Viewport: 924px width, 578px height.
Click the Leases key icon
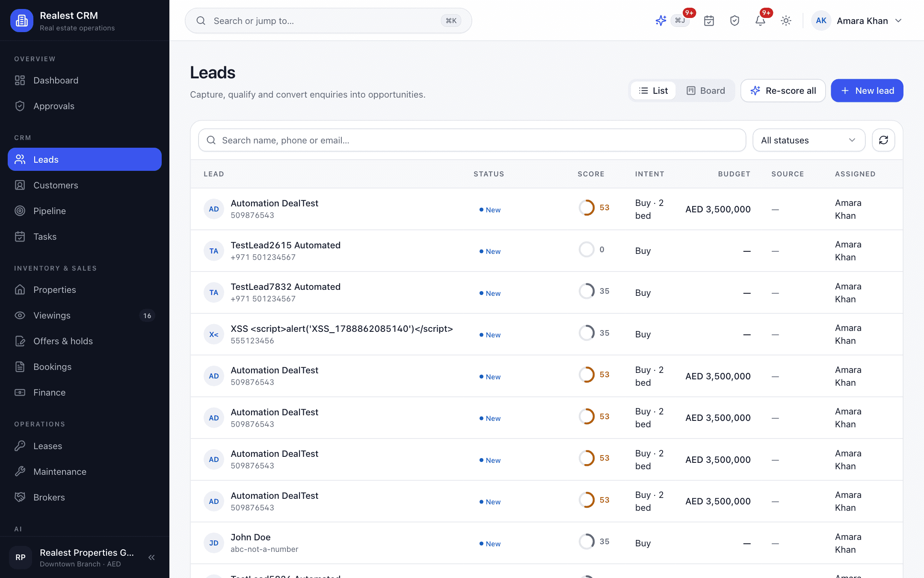(20, 446)
